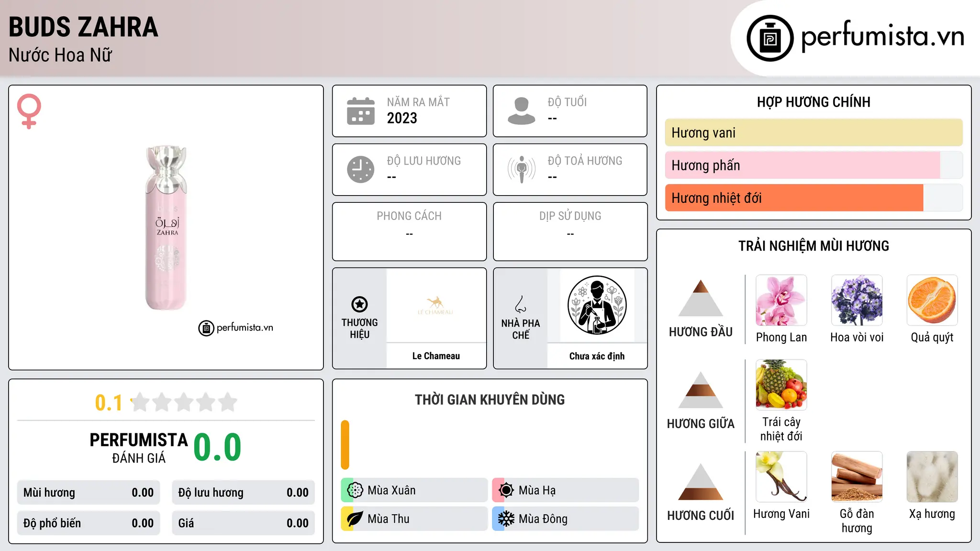
Task: Click the clock icon beside Độ lưu hương
Action: (x=361, y=169)
